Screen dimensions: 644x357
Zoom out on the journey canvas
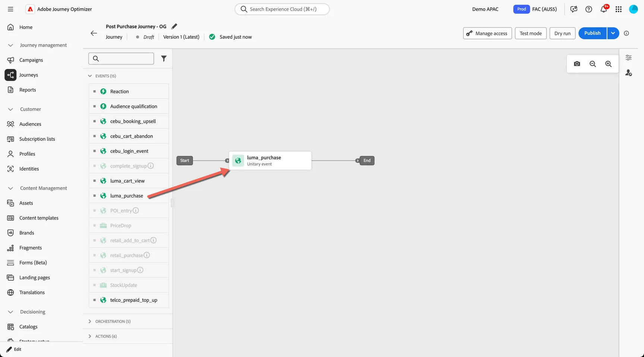point(593,64)
